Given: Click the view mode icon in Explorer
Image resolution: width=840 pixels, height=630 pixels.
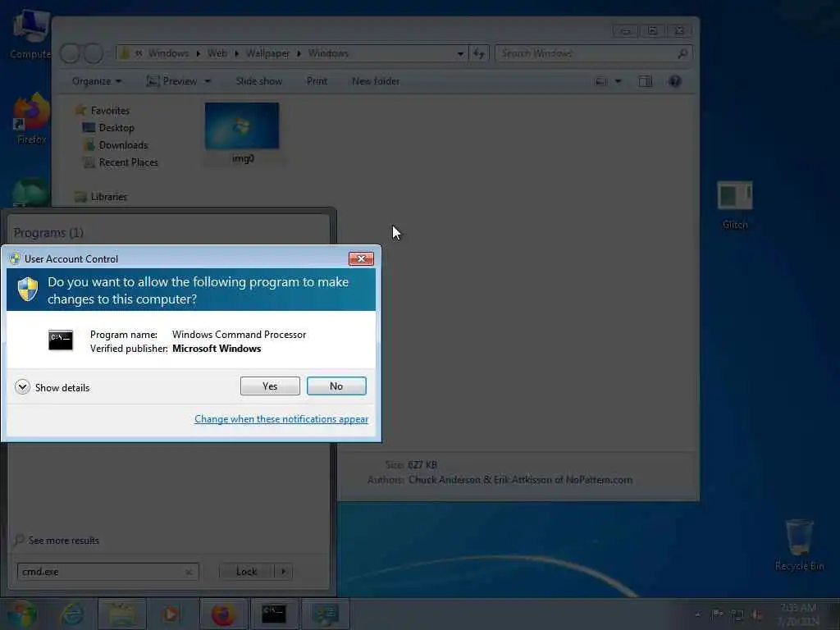Looking at the screenshot, I should tap(601, 81).
